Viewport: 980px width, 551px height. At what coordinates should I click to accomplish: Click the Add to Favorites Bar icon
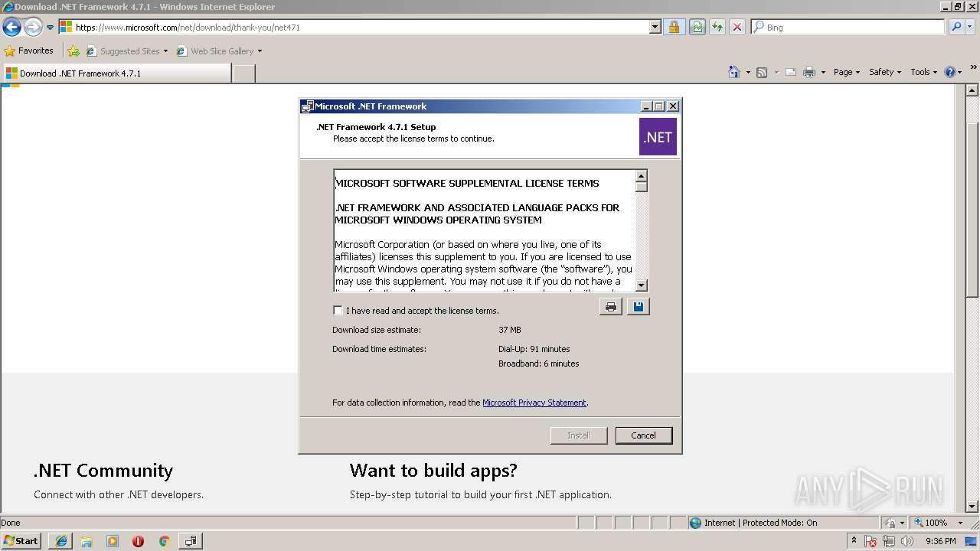(73, 51)
